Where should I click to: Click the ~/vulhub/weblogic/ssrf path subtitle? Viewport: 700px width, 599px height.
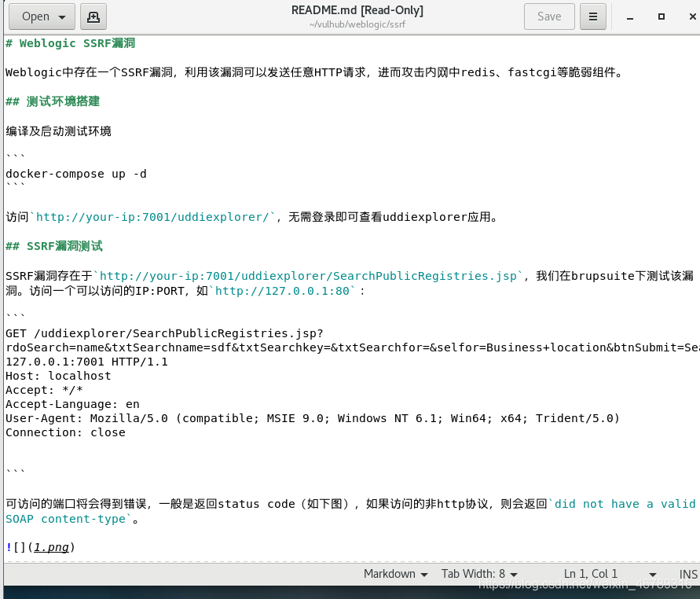click(357, 24)
